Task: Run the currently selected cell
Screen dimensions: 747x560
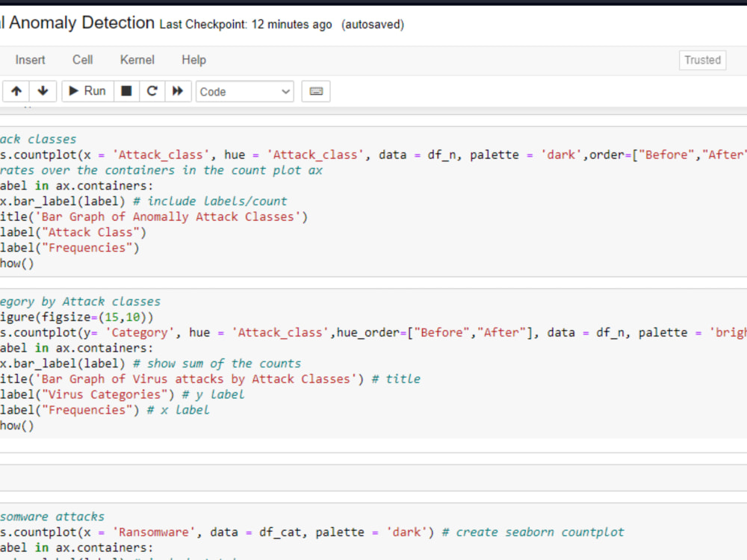Action: click(87, 90)
